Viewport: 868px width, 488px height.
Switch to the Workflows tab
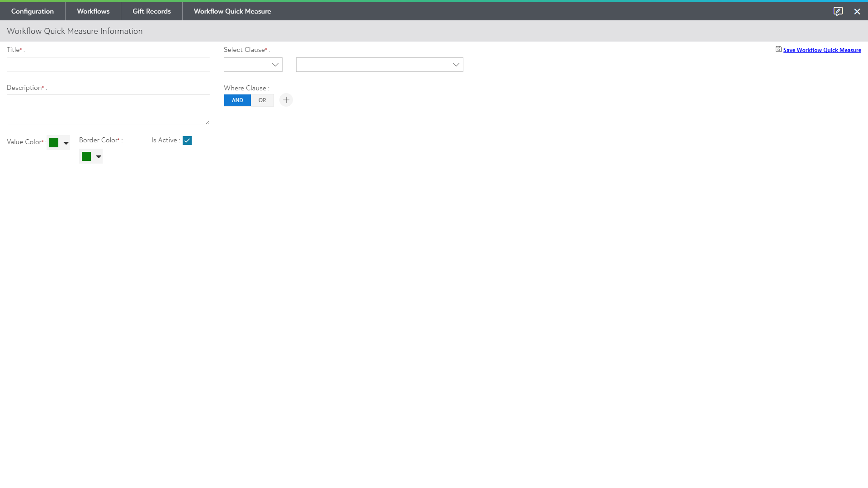pos(93,11)
